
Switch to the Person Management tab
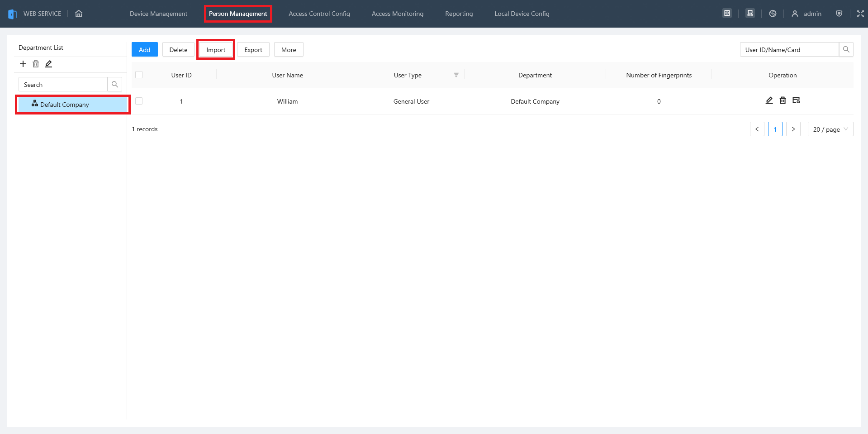point(238,14)
